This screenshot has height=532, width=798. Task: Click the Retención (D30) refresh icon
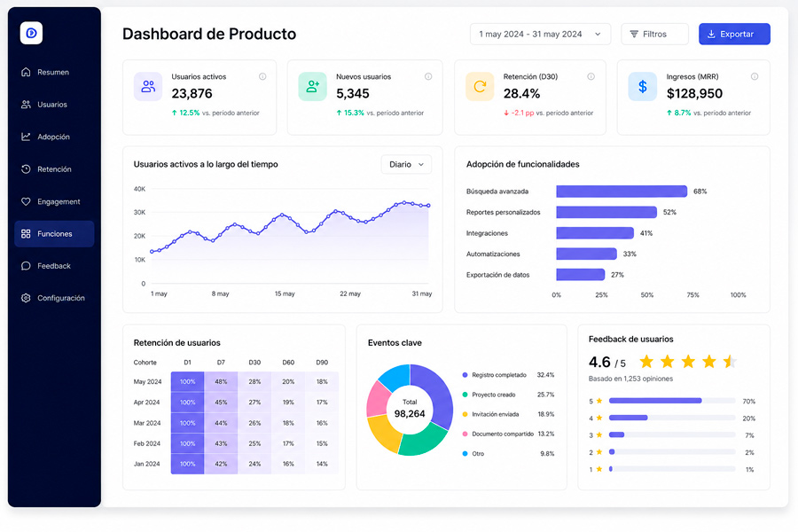480,87
